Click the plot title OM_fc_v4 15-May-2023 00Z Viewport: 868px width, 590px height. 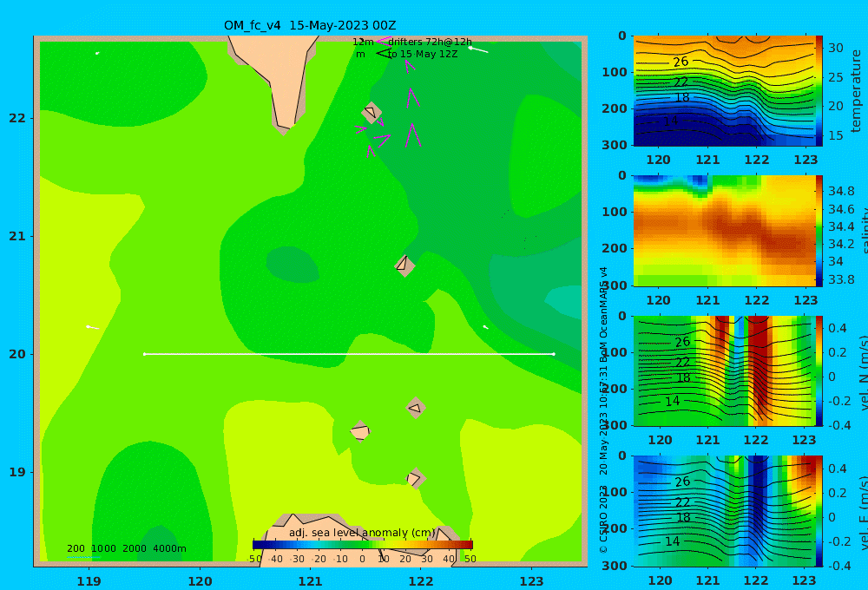tap(310, 25)
